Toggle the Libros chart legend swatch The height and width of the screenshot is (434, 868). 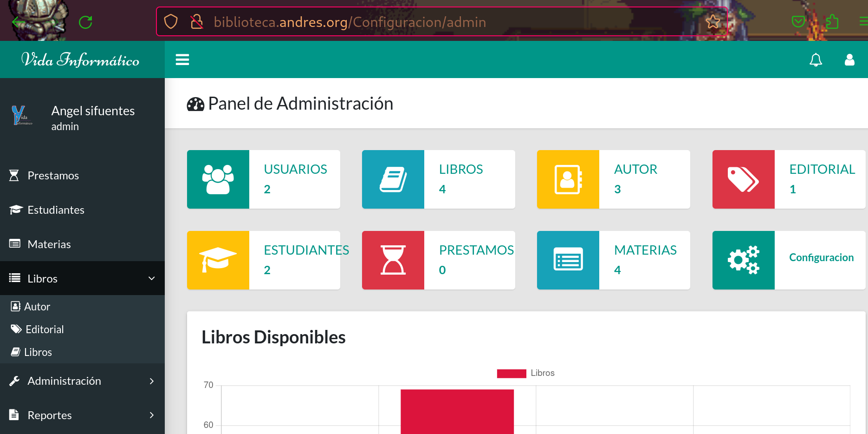coord(512,373)
